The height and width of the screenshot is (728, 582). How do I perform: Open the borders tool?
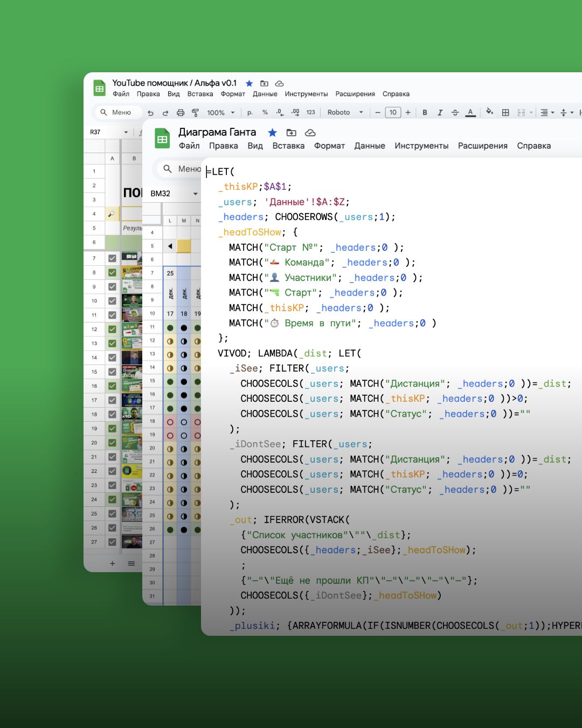(x=505, y=113)
